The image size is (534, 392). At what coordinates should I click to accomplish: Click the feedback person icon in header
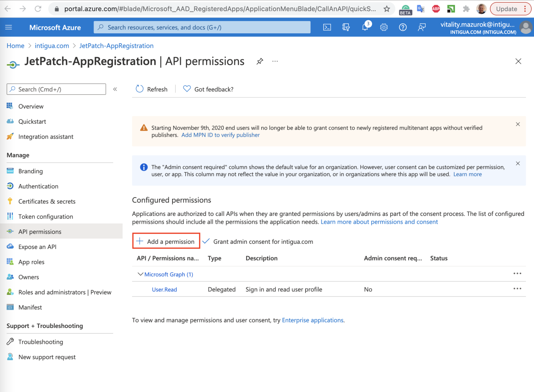click(x=422, y=27)
